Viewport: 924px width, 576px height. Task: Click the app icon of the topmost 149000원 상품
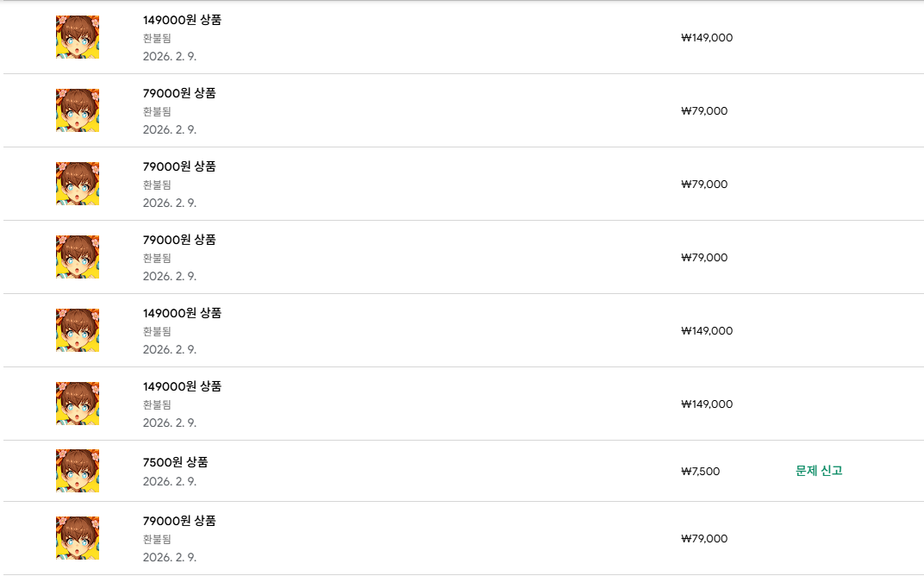coord(78,37)
